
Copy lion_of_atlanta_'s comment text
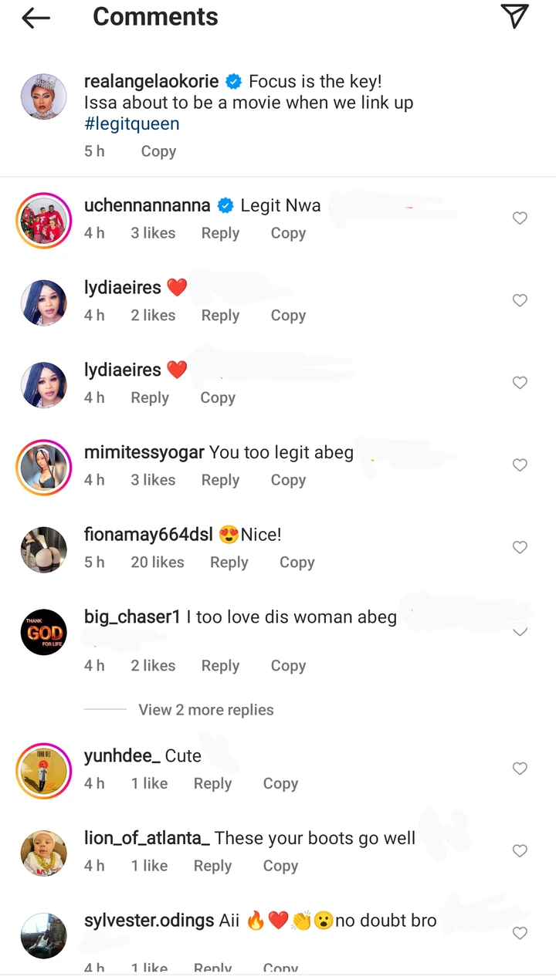click(x=280, y=866)
